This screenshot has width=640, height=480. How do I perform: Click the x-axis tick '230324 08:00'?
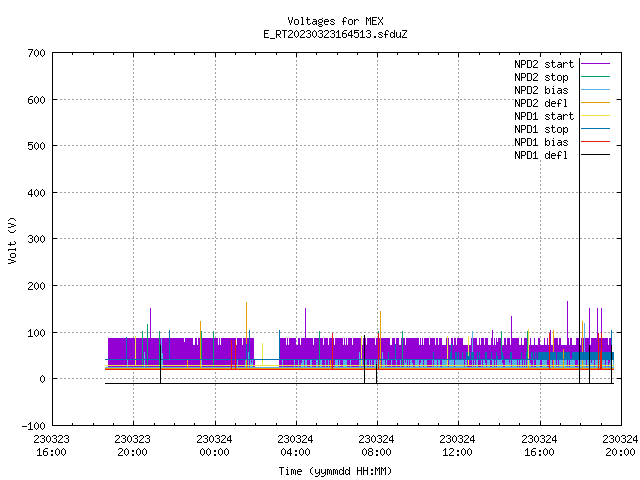coord(376,446)
